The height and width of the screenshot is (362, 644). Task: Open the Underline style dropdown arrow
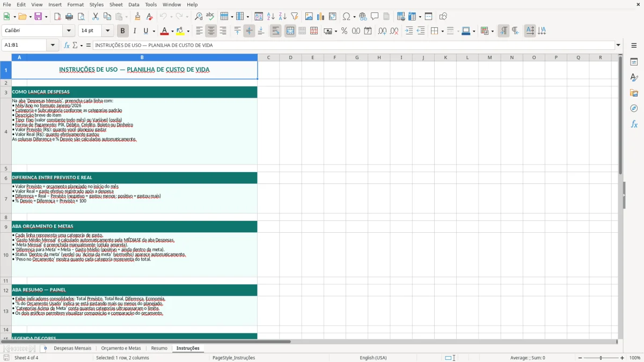click(x=153, y=31)
